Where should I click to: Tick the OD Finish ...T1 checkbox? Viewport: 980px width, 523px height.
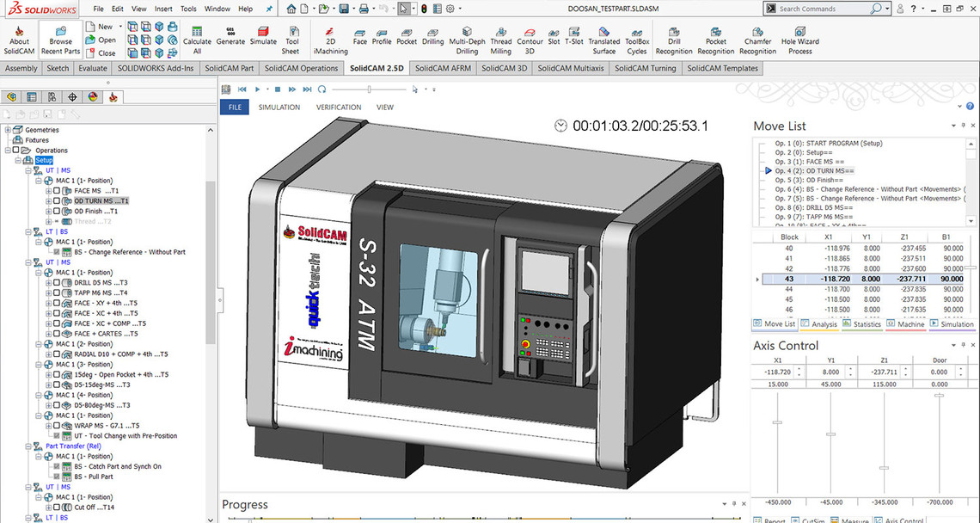pos(57,211)
